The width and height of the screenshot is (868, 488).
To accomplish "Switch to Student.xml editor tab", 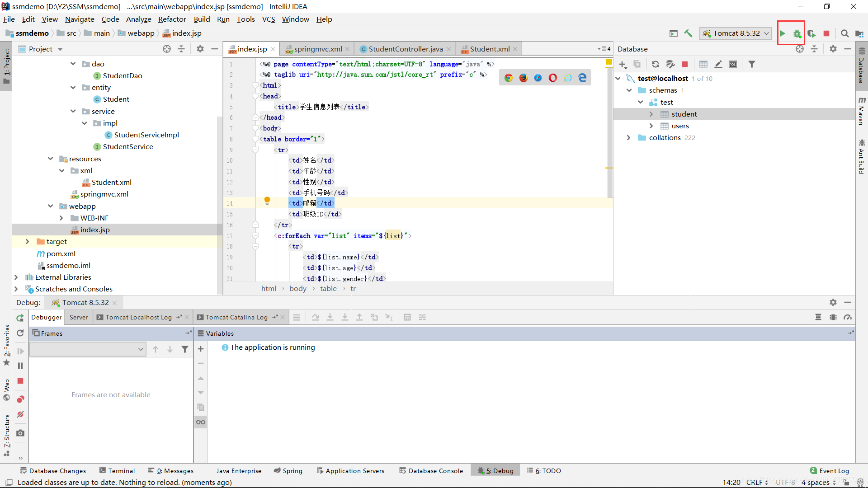I will pos(489,49).
